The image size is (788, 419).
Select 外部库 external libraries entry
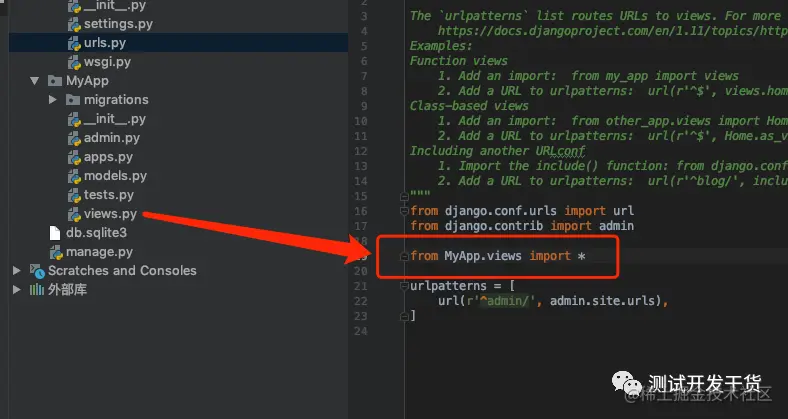coord(67,289)
